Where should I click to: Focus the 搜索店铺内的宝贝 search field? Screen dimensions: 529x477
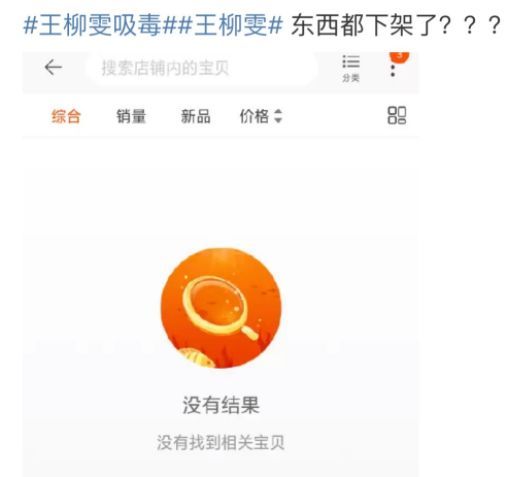click(x=202, y=68)
